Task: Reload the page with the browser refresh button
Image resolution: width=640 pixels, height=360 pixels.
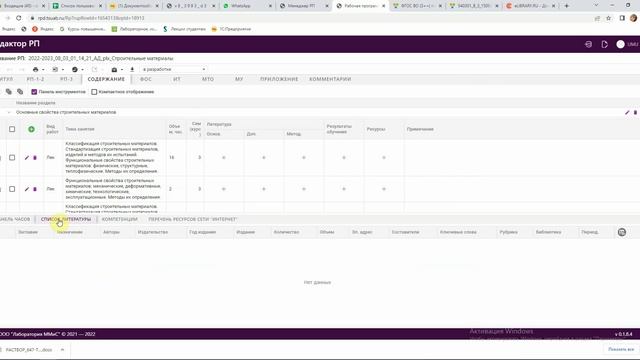Action: (19, 18)
